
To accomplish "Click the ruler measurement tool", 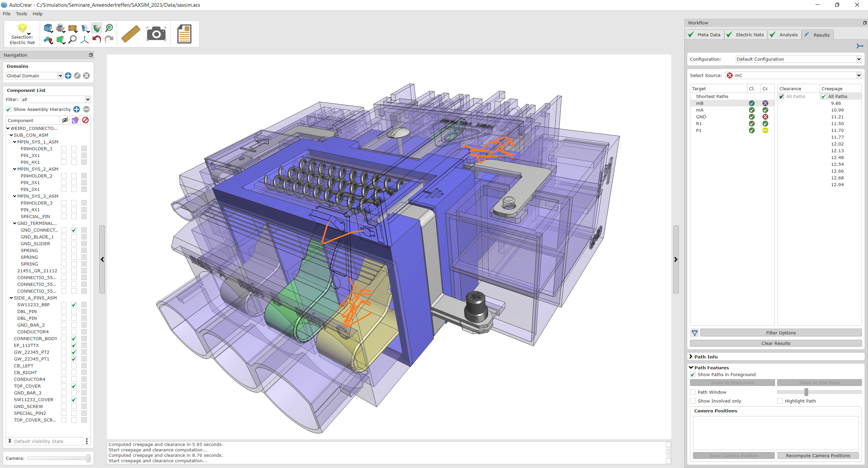I will pos(131,34).
